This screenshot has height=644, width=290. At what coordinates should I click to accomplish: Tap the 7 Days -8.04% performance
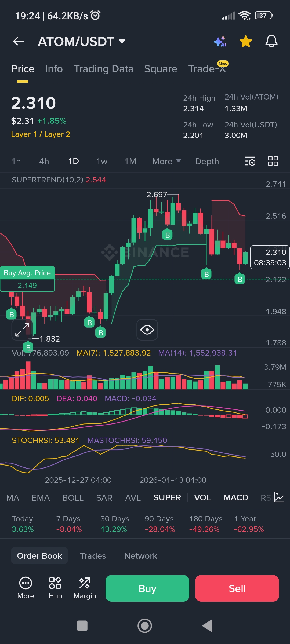coord(69,524)
